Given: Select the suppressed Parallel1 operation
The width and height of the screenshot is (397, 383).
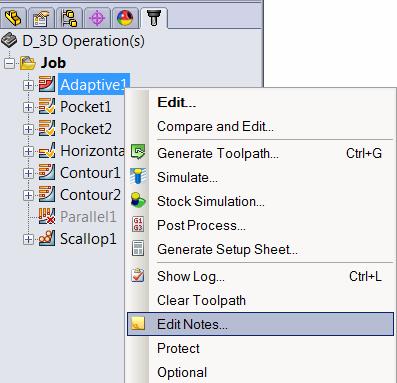Looking at the screenshot, I should (88, 217).
